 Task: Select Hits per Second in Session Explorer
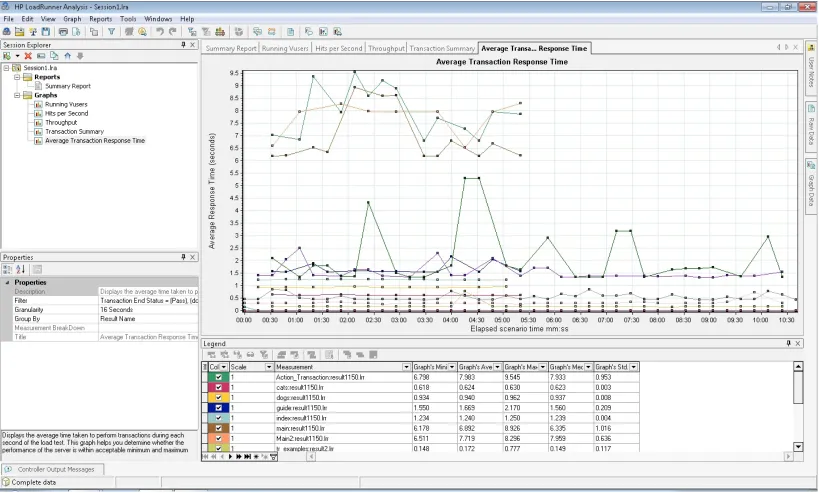(66, 114)
